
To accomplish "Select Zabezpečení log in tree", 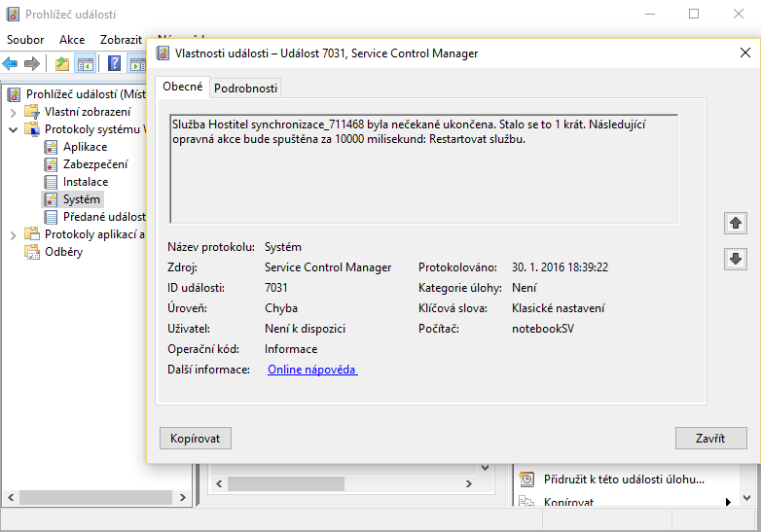I will 95,164.
